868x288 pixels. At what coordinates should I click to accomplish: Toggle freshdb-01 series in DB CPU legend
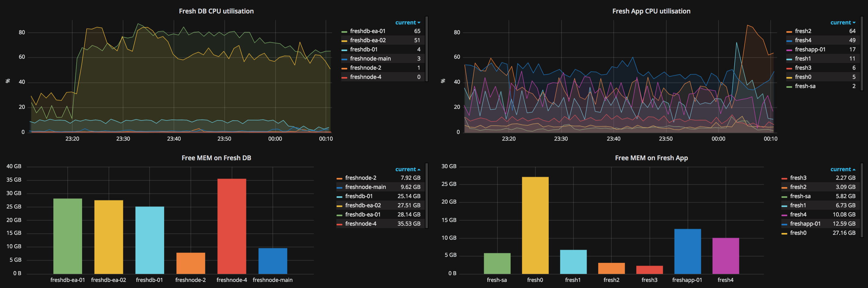[x=363, y=49]
